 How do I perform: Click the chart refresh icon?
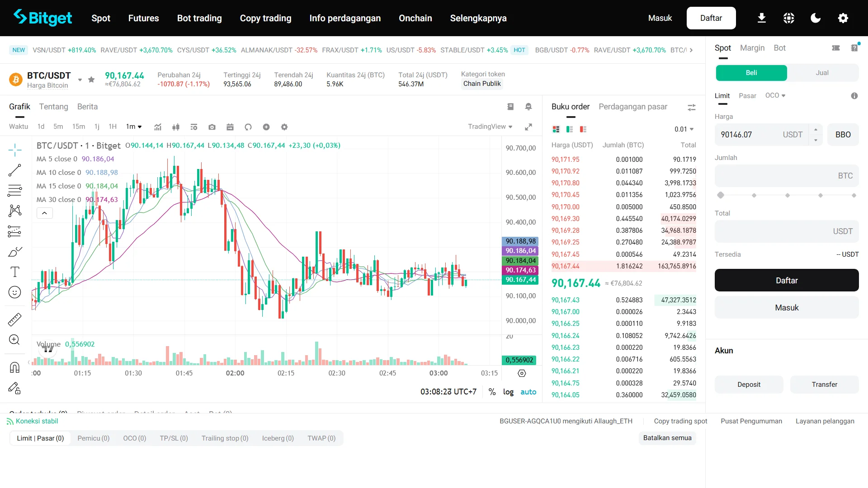pyautogui.click(x=248, y=127)
